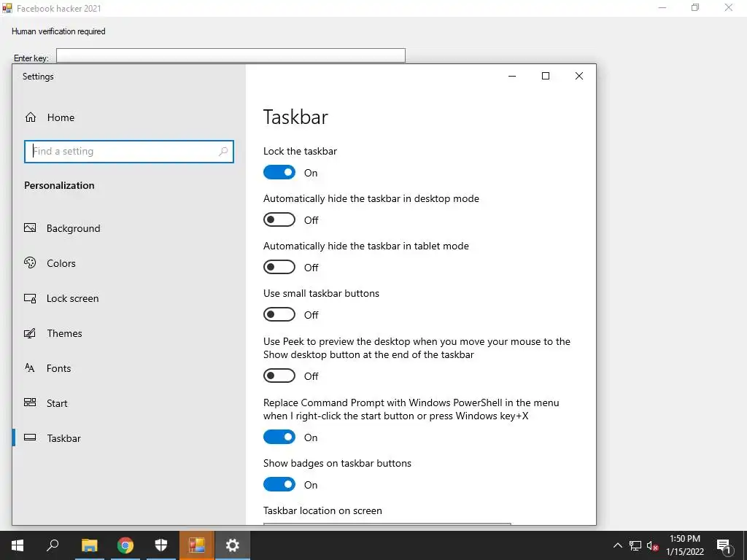Click the Find a setting search box
Screen dimensions: 747x560
pyautogui.click(x=128, y=152)
